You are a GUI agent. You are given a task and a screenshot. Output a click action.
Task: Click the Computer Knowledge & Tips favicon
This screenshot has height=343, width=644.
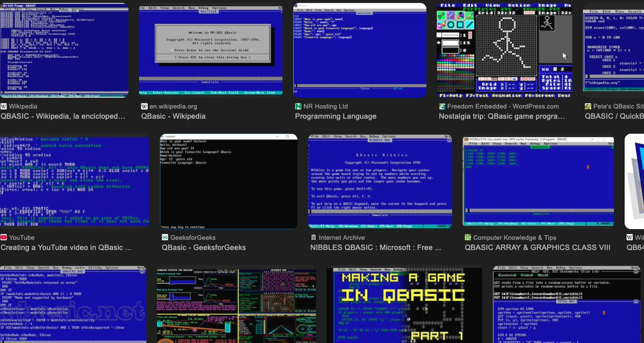point(468,238)
